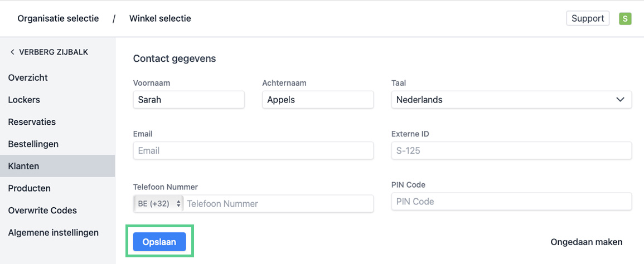Open the Overzicht sidebar item

click(x=28, y=77)
